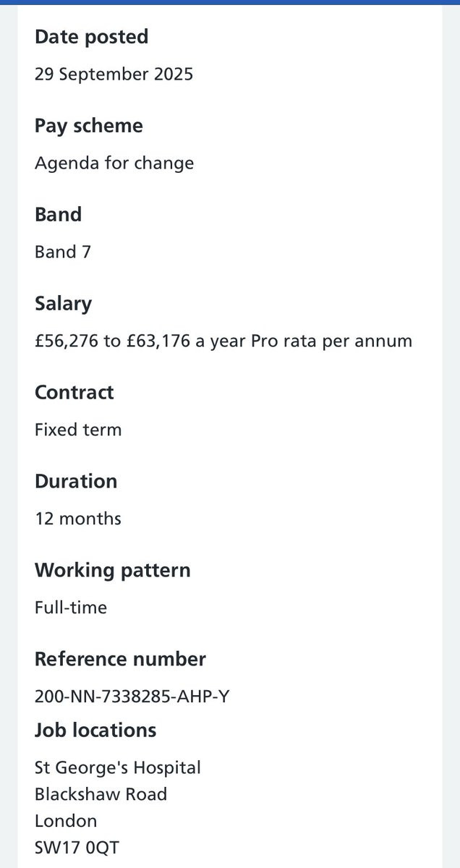Image resolution: width=460 pixels, height=868 pixels.
Task: Click the Contract heading
Action: point(74,393)
